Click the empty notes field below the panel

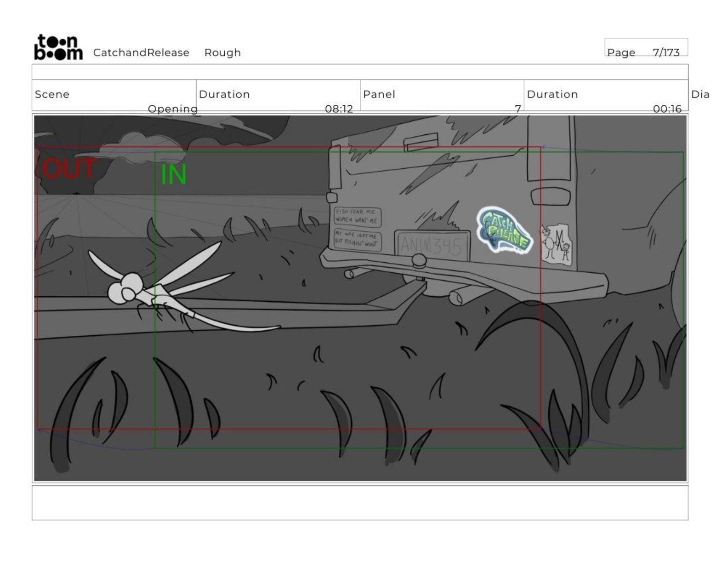pyautogui.click(x=360, y=503)
